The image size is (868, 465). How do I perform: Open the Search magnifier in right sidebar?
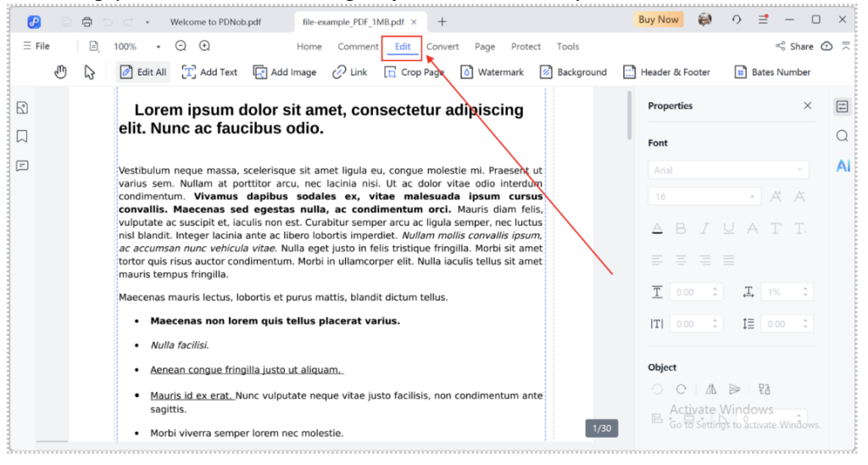point(842,136)
